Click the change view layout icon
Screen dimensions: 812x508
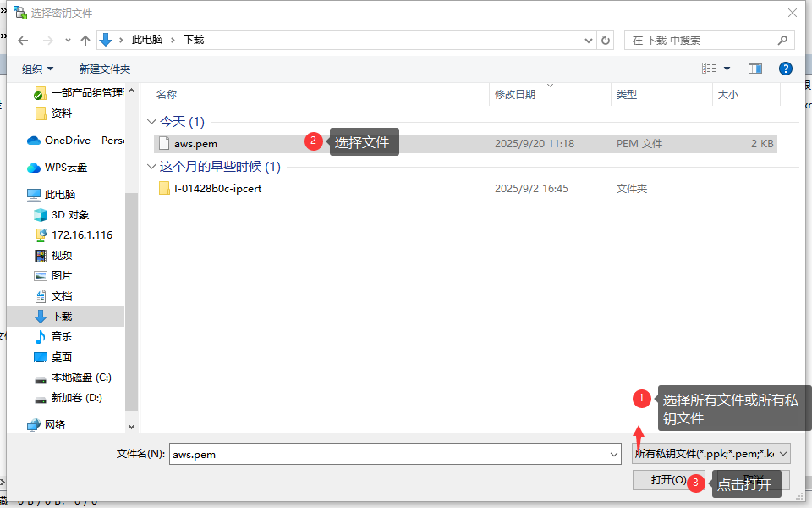tap(709, 69)
